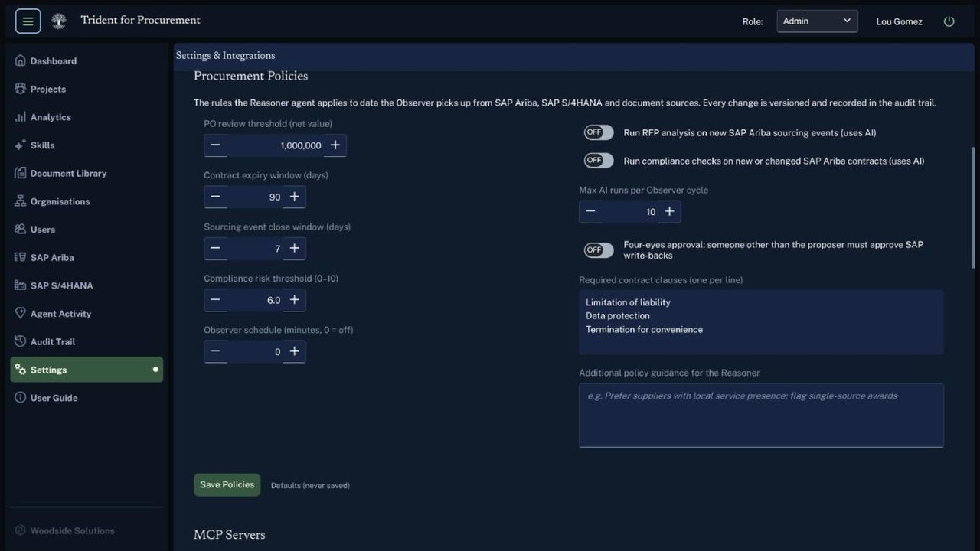Viewport: 980px width, 551px height.
Task: Click the Skills sparkle icon
Action: (x=21, y=145)
